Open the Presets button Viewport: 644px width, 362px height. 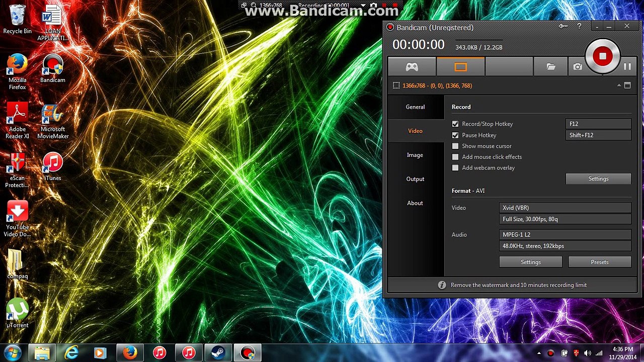(599, 262)
